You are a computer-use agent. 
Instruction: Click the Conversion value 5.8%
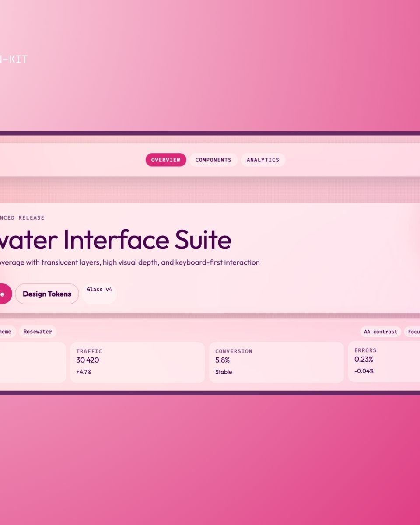pos(222,360)
